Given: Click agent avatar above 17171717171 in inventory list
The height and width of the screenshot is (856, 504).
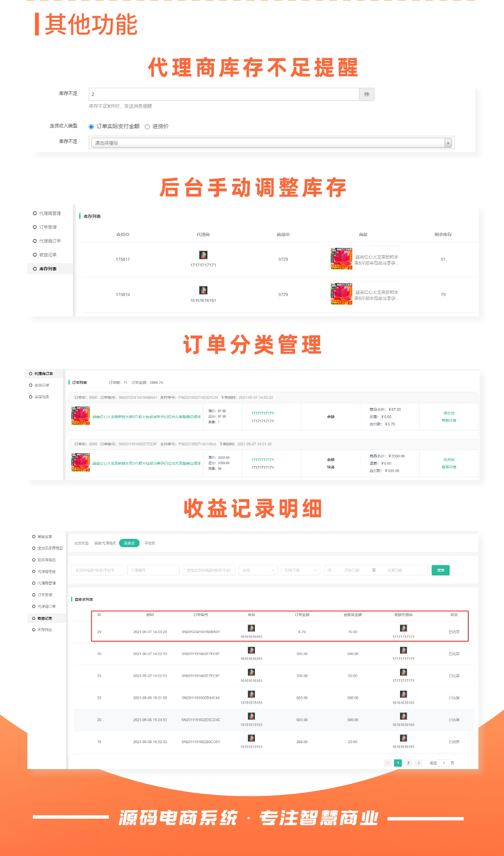Looking at the screenshot, I should tap(203, 255).
